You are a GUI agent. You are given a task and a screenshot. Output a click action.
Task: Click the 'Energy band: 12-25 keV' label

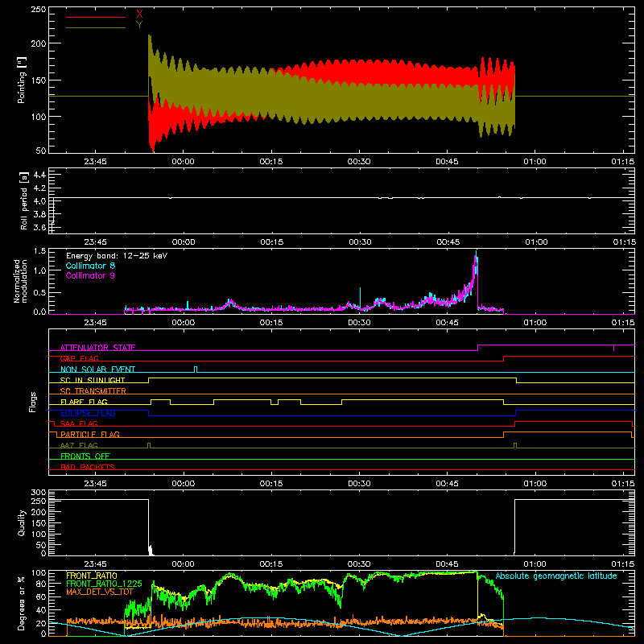tap(117, 256)
